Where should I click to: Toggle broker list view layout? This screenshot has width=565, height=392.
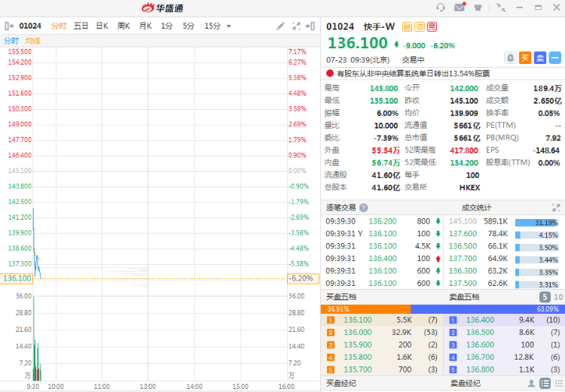[544, 384]
